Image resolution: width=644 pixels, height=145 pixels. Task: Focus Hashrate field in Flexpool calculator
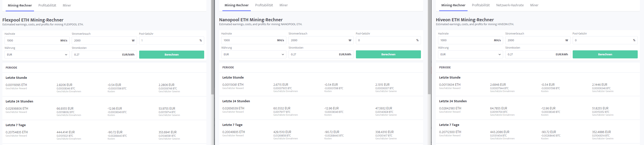click(x=37, y=41)
